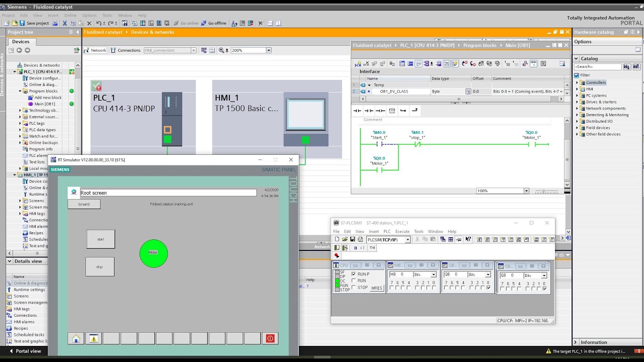The height and width of the screenshot is (362, 644).
Task: Select Main [OB1] in project tree
Action: tap(45, 104)
